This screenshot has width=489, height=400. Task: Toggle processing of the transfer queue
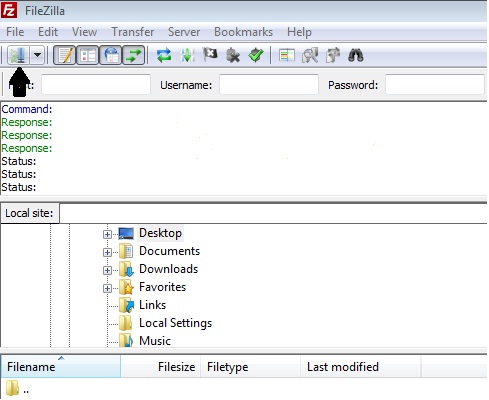(187, 55)
